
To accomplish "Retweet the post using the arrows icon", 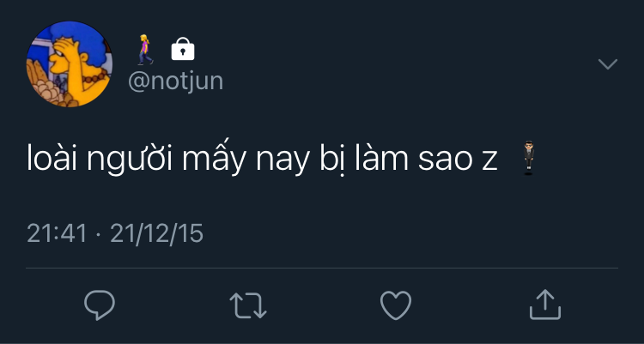I will click(x=248, y=305).
